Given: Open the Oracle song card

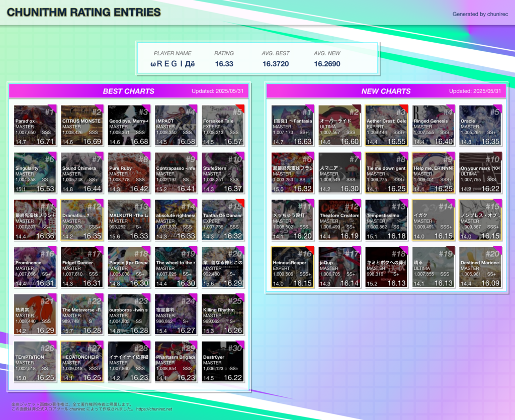Looking at the screenshot, I should [x=480, y=126].
